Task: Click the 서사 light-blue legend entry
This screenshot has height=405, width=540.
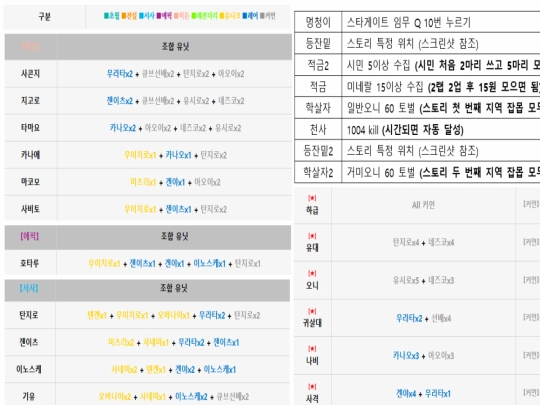Action: [147, 16]
